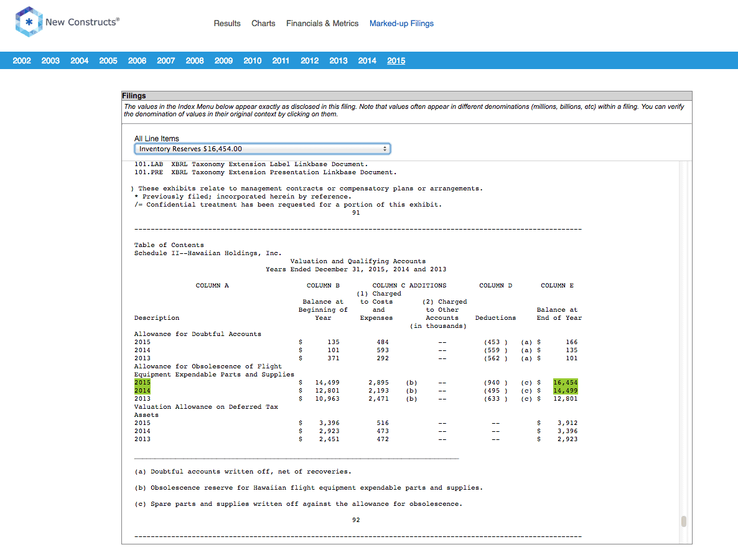Click the (940) deductions value
Image resolution: width=738 pixels, height=560 pixels.
[x=495, y=383]
